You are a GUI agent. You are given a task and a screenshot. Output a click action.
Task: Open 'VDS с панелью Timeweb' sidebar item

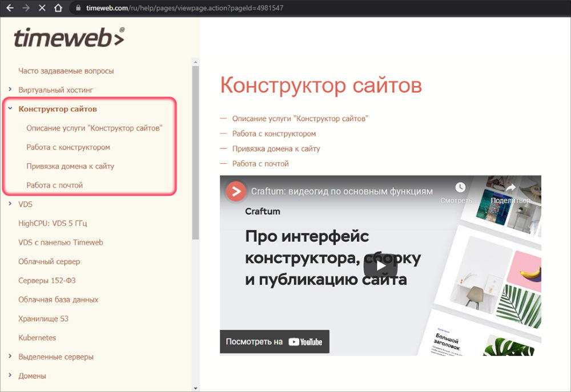[x=61, y=243]
